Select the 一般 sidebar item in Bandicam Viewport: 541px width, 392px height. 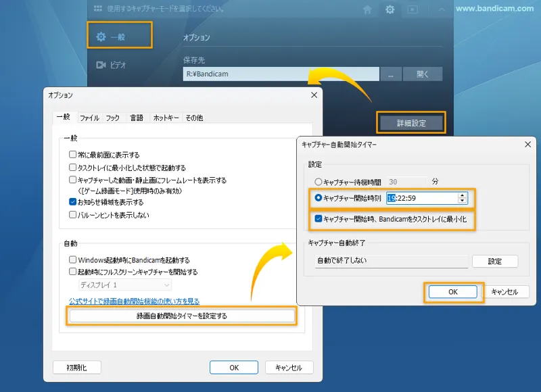(120, 36)
